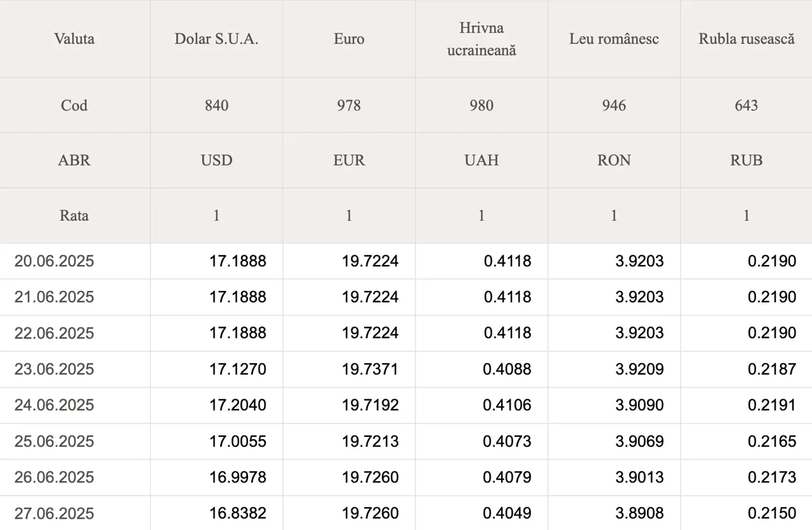Screen dimensions: 812x530
Task: Select the 23.06.2025 date cell
Action: pyautogui.click(x=54, y=369)
